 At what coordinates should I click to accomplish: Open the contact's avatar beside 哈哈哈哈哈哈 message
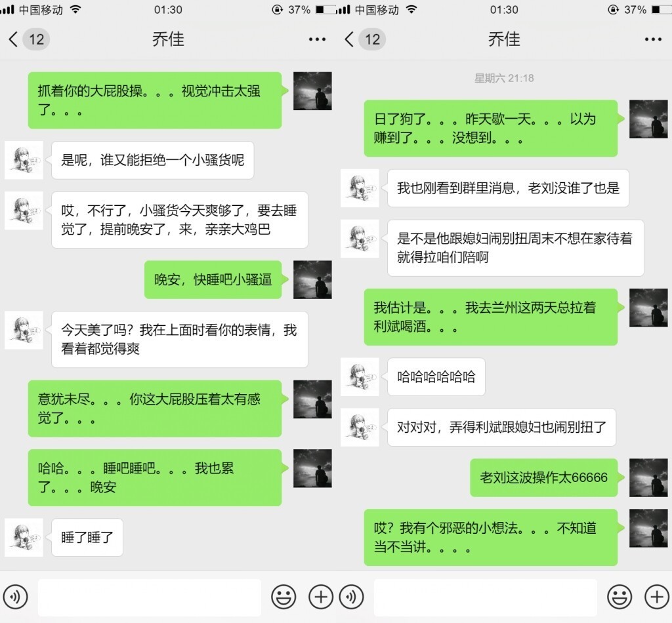360,377
